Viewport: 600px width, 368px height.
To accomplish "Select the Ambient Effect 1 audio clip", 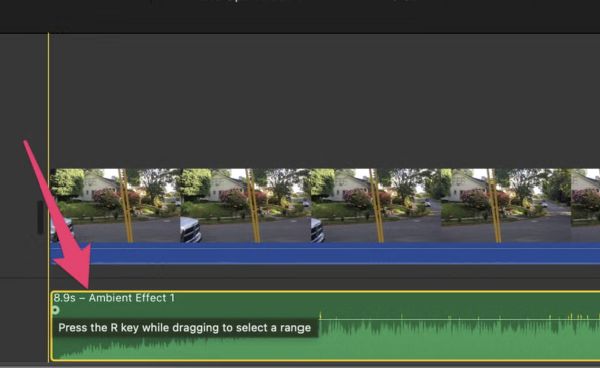I will pos(325,326).
